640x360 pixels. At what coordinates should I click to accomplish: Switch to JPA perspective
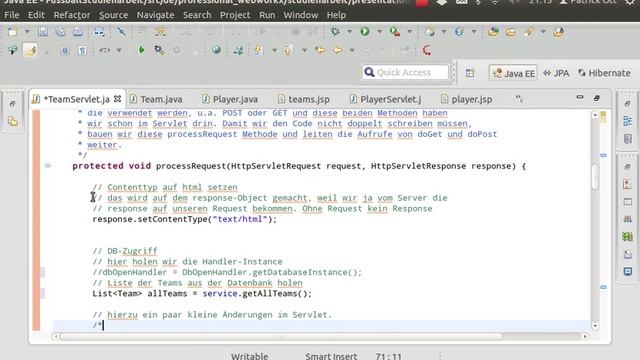[x=556, y=73]
